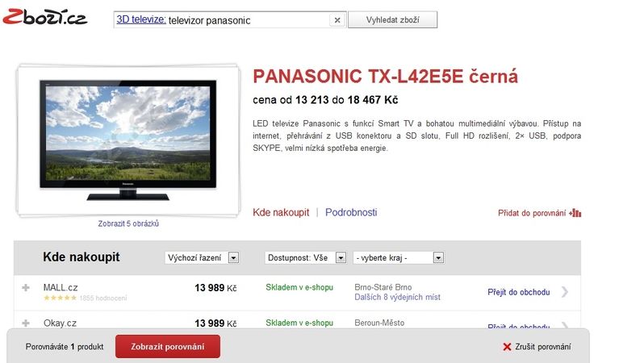Expand the MALL.cz offer plus icon
Screen dimensions: 644x363
click(x=26, y=287)
